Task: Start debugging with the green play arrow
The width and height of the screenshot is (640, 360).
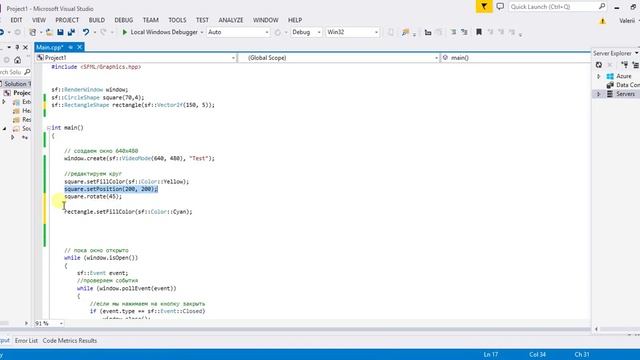Action: (124, 32)
